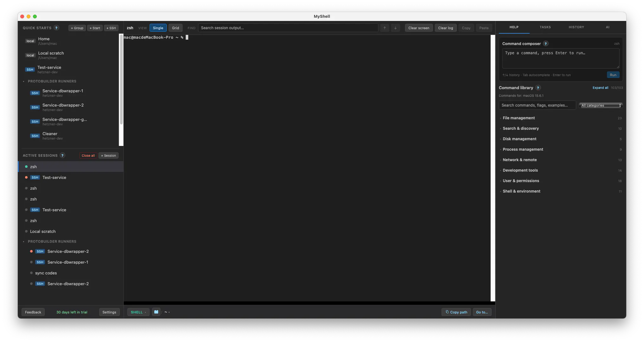This screenshot has height=342, width=644.
Task: Open the Active Sessions help question-mark icon
Action: pyautogui.click(x=62, y=155)
